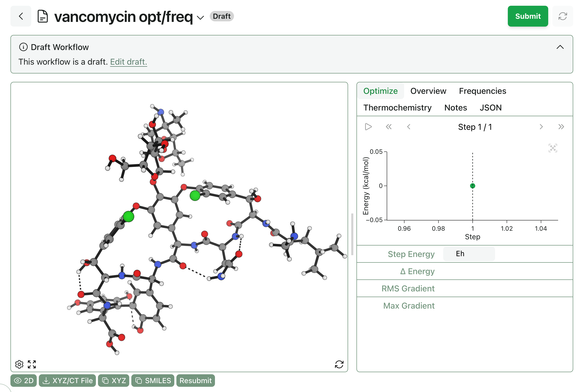This screenshot has width=580, height=392.
Task: Expand the molecule viewer to fullscreen
Action: pos(32,364)
